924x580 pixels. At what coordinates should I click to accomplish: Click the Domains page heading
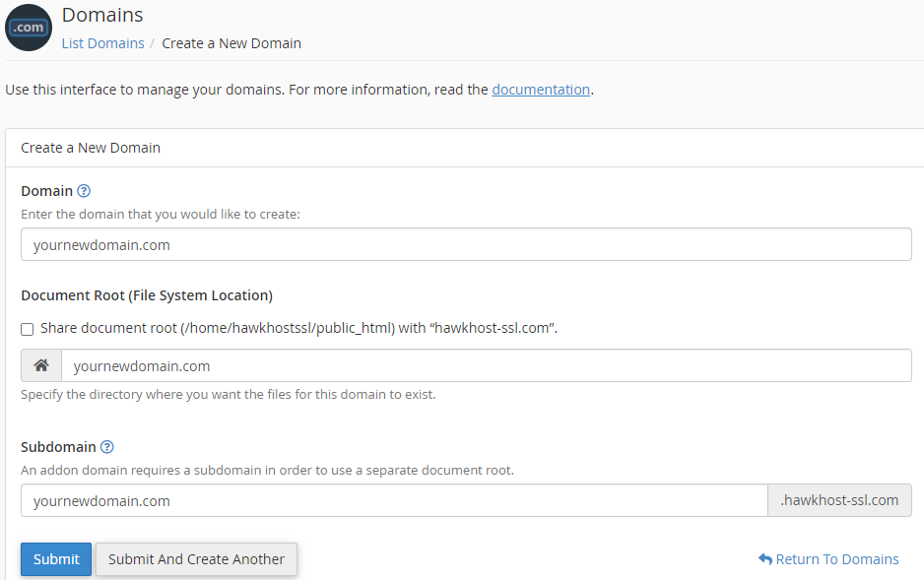pos(102,16)
